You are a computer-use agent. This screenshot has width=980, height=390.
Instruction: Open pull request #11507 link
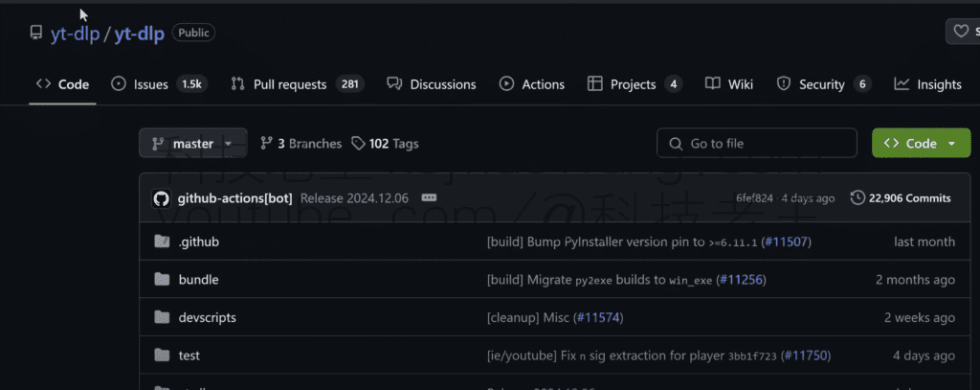click(786, 242)
